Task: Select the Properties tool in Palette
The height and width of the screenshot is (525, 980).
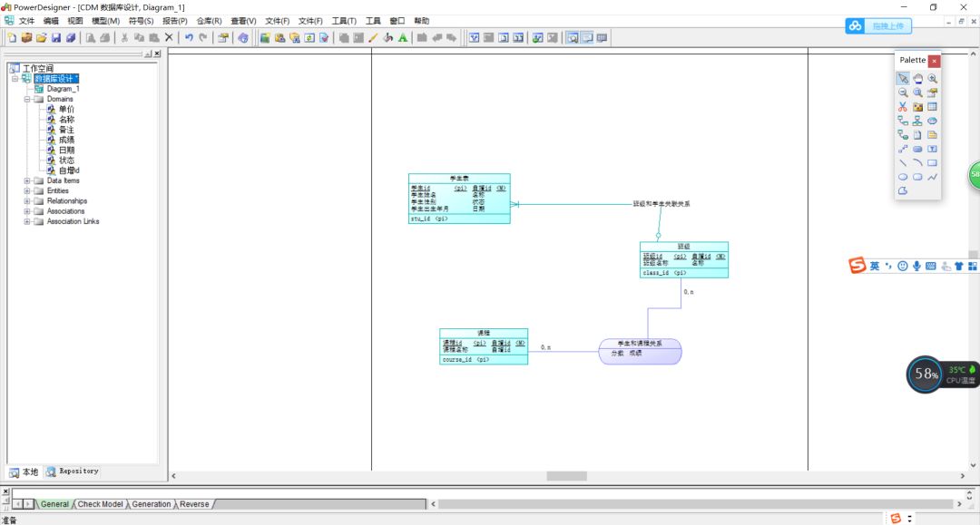Action: 932,92
